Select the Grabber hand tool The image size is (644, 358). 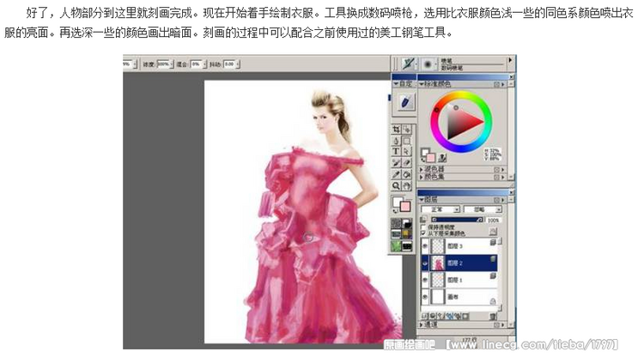(407, 185)
